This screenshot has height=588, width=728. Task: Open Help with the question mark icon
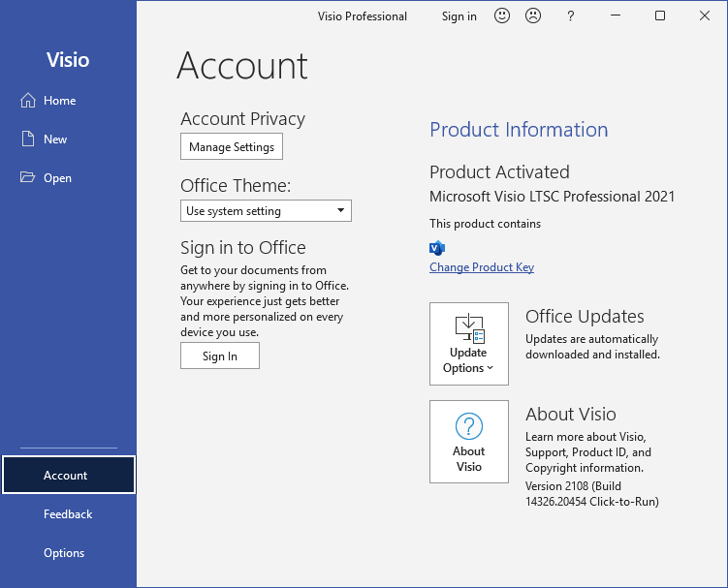click(571, 16)
